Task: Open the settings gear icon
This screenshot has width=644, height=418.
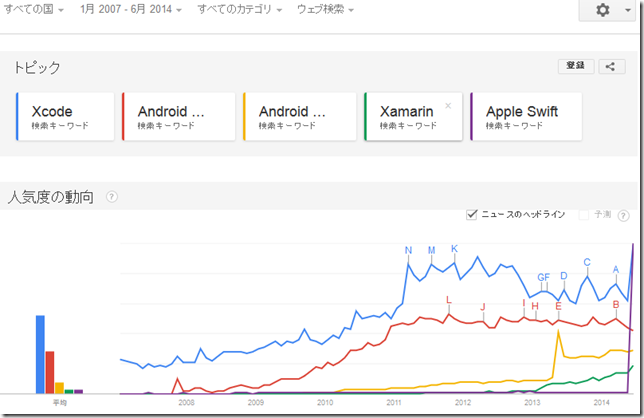Action: tap(603, 10)
